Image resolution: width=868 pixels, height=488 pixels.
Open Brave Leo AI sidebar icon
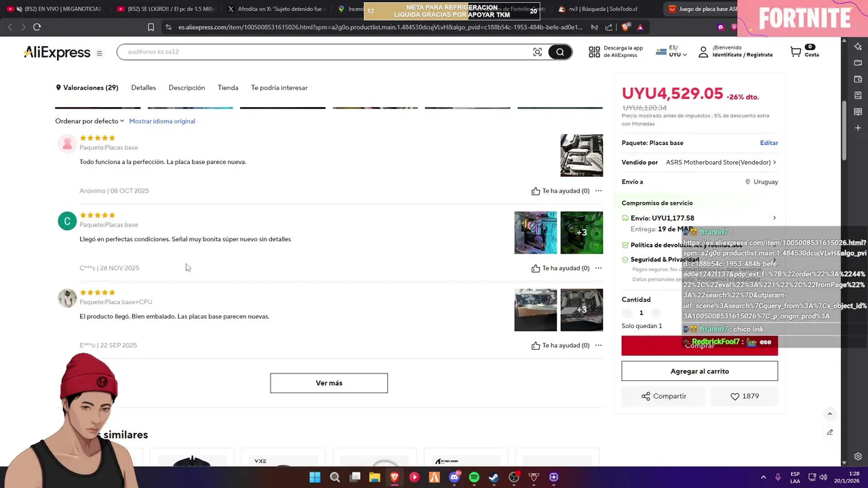(x=858, y=46)
